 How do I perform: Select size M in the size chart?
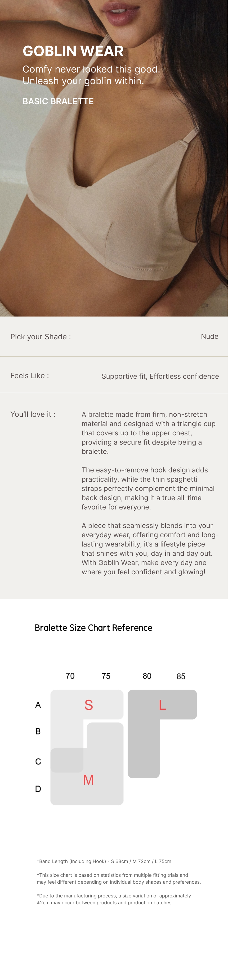[x=88, y=780]
